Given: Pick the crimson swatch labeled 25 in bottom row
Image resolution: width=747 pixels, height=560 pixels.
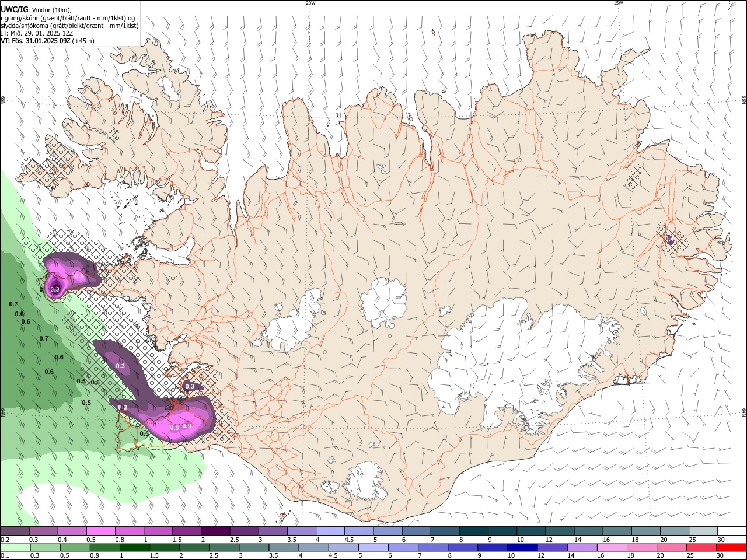Looking at the screenshot, I should click(x=701, y=547).
